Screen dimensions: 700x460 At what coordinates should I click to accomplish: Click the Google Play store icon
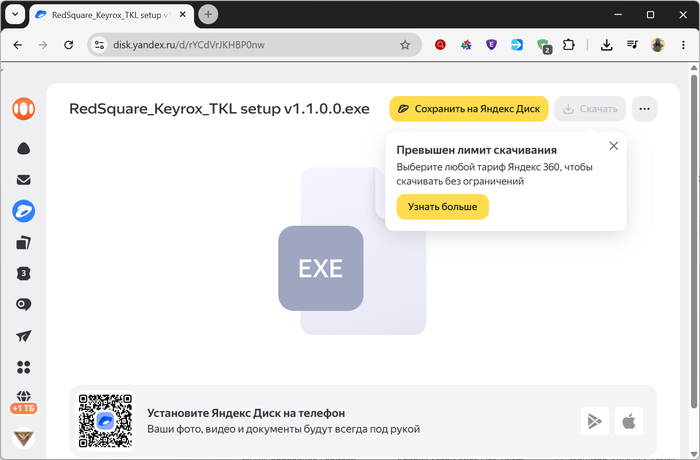point(595,421)
